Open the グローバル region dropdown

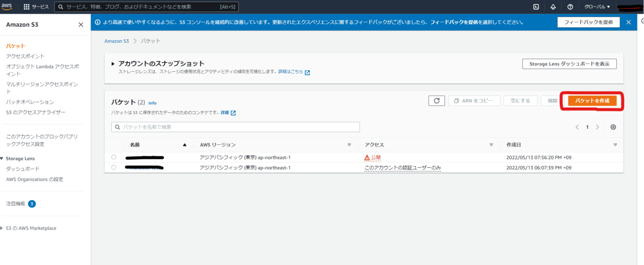[x=597, y=7]
